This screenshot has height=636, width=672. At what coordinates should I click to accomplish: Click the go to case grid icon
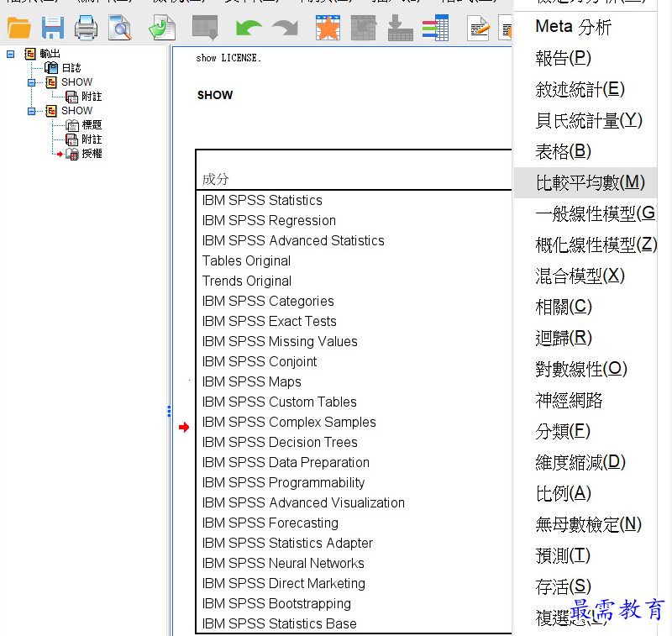pos(364,28)
